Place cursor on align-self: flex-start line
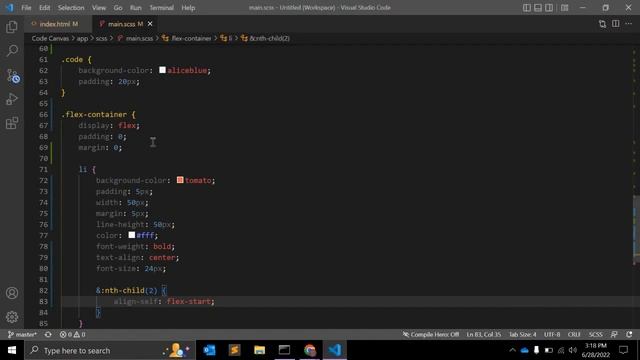Viewport: 640px width, 360px height. (164, 301)
